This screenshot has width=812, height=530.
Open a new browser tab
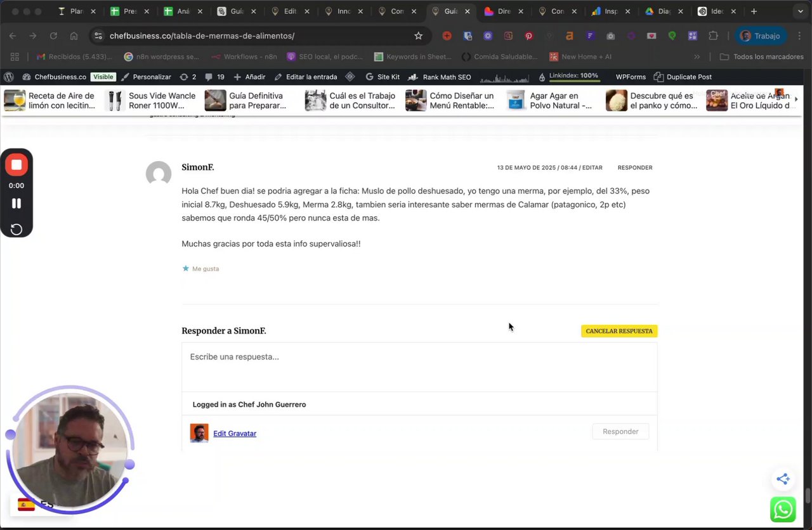click(754, 11)
